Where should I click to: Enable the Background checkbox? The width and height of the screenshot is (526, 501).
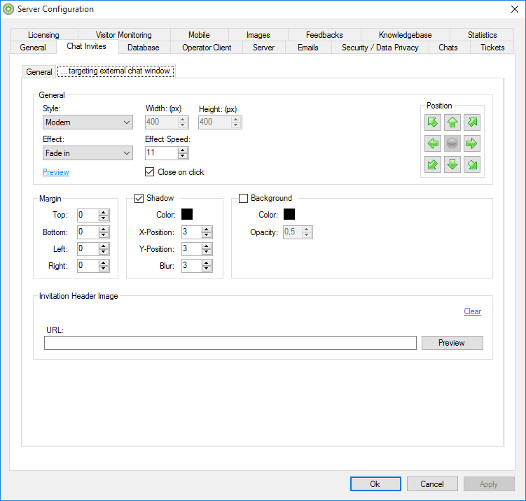(x=243, y=198)
